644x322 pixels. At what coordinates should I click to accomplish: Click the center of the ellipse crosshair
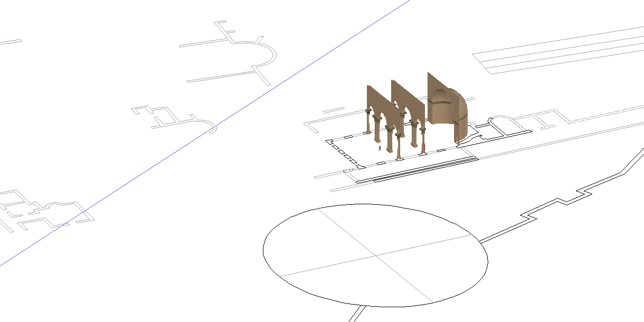click(376, 255)
